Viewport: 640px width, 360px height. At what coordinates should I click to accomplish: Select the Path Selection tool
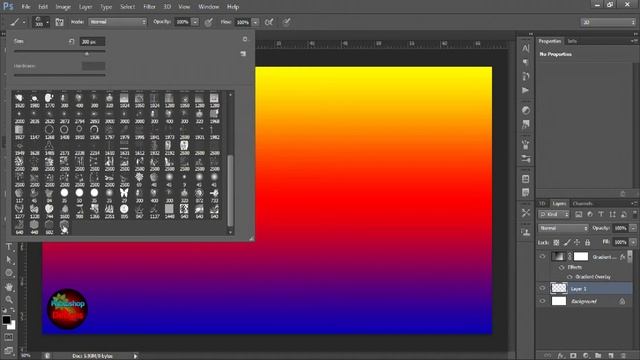pos(9,260)
